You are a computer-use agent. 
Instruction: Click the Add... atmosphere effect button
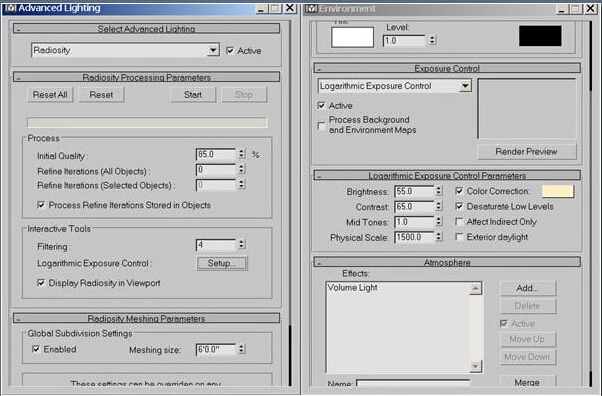528,288
